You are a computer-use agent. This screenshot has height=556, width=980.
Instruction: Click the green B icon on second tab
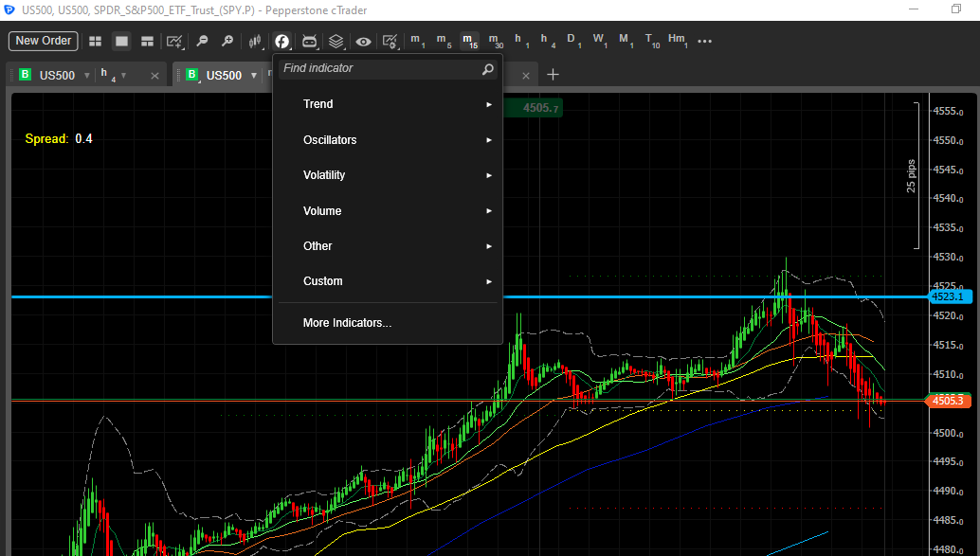[x=191, y=75]
